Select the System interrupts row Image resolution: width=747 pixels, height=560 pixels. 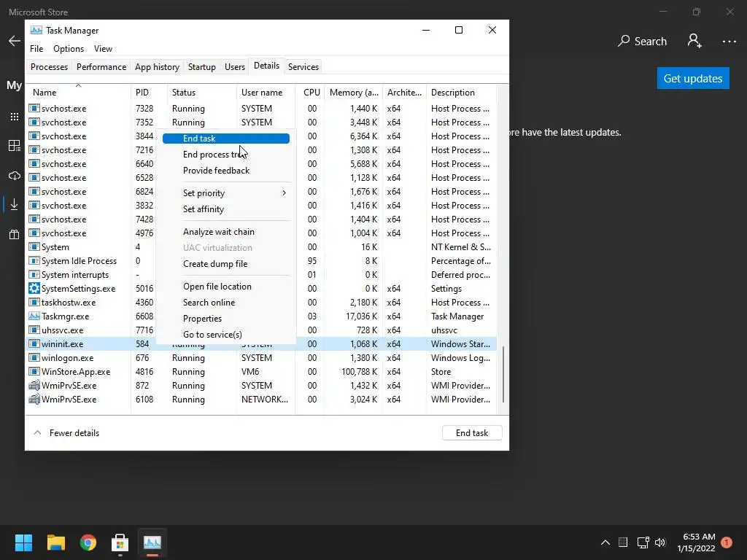[262, 275]
